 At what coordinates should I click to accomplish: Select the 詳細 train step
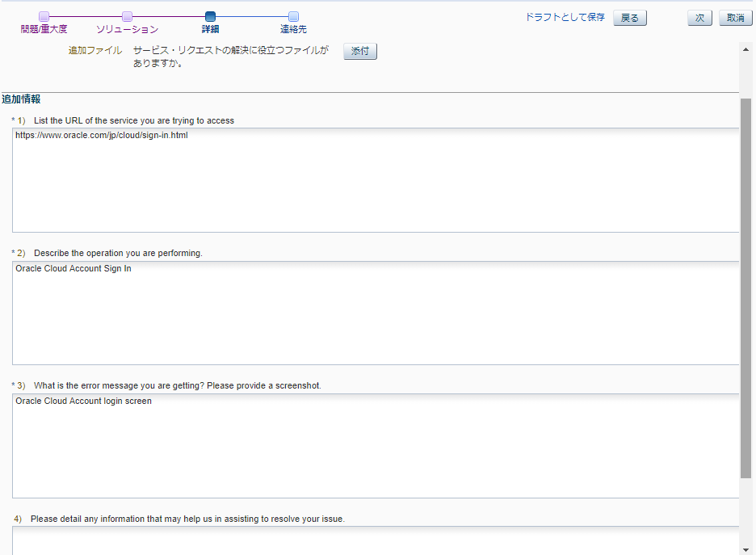click(x=210, y=23)
